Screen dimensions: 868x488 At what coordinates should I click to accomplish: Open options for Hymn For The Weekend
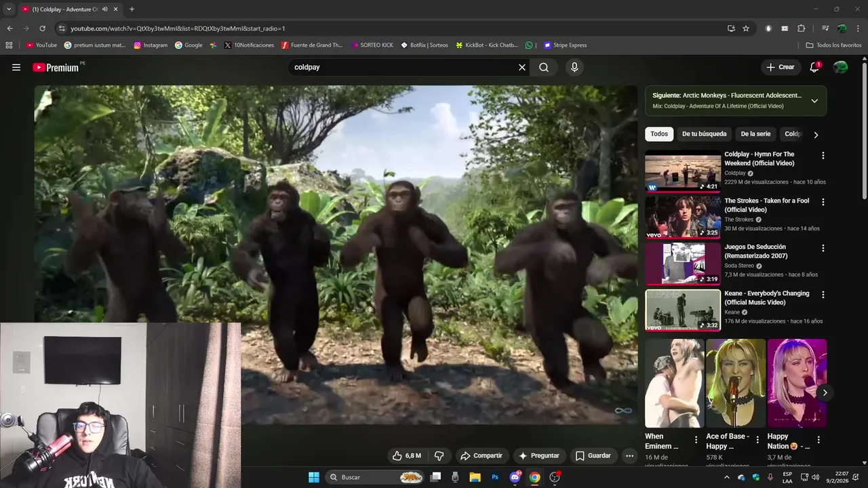[823, 155]
